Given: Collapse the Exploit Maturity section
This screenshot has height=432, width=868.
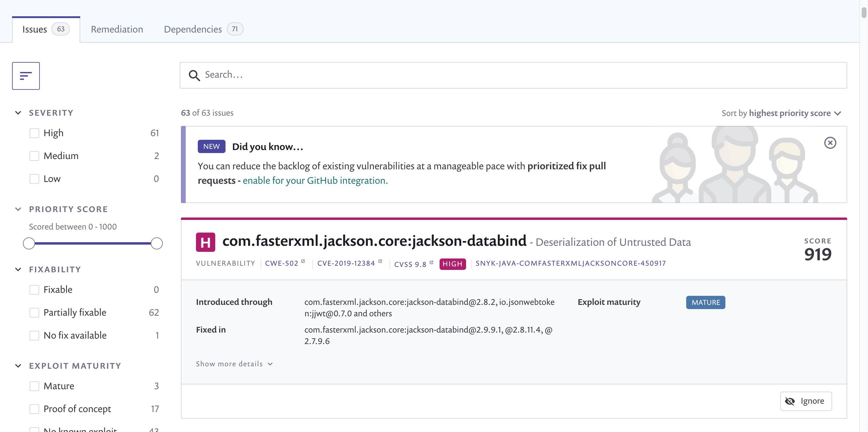Looking at the screenshot, I should pos(18,366).
